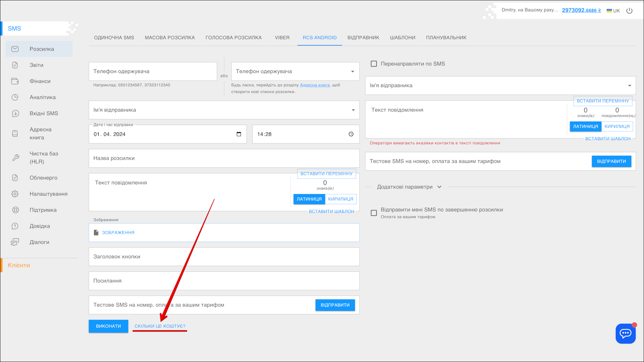
Task: Open Діалоги via its sidebar chat icon
Action: [x=15, y=242]
